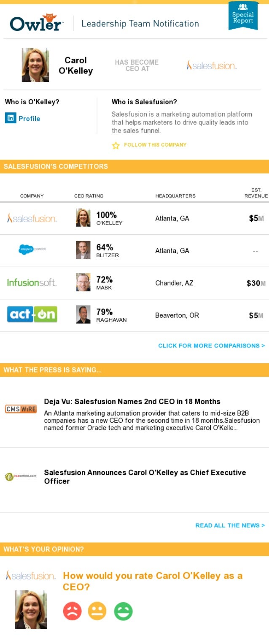Open Click For More Comparisons link

212,345
